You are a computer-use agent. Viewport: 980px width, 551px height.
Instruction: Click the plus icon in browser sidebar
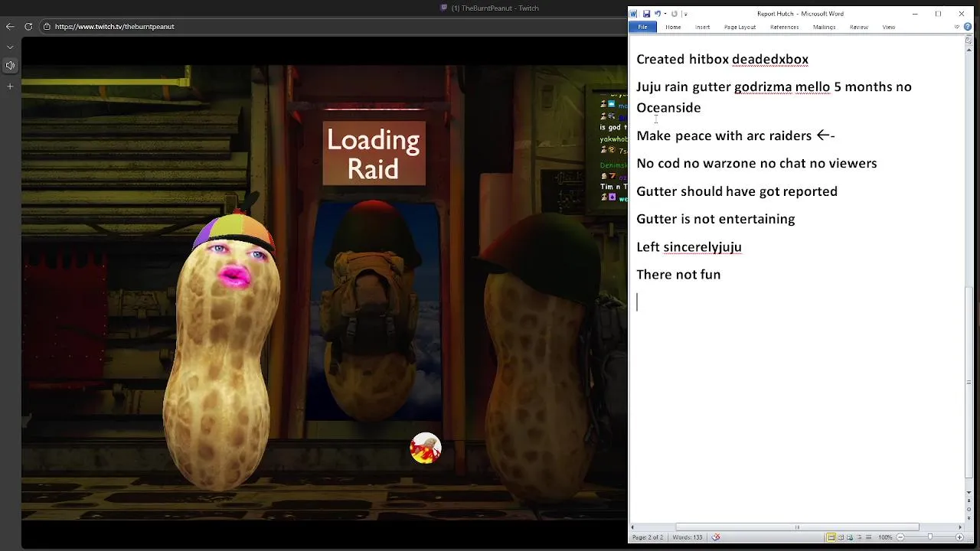[10, 86]
